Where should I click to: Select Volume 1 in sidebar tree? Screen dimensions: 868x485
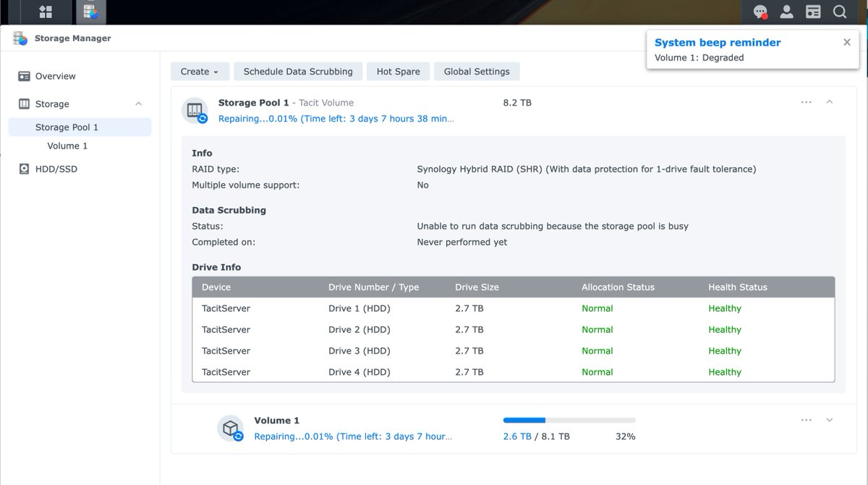(x=67, y=146)
